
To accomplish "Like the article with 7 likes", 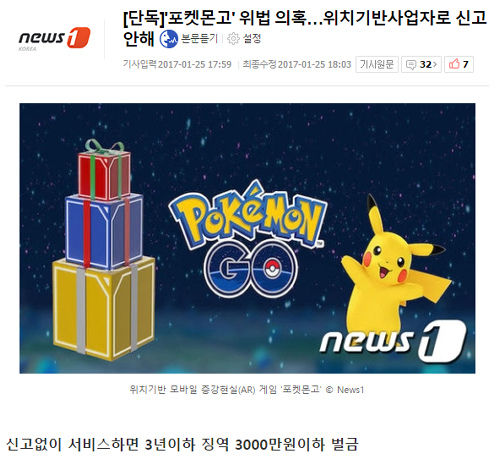I will (x=459, y=64).
